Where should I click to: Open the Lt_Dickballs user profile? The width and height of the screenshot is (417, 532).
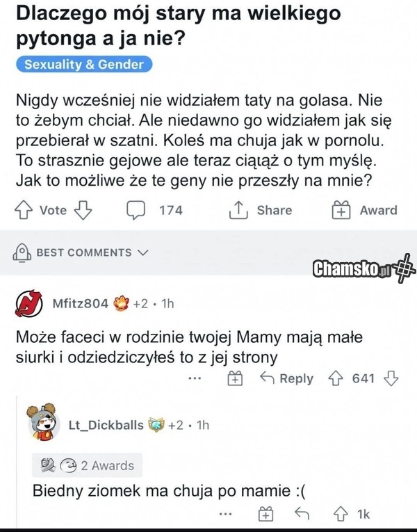pyautogui.click(x=106, y=425)
